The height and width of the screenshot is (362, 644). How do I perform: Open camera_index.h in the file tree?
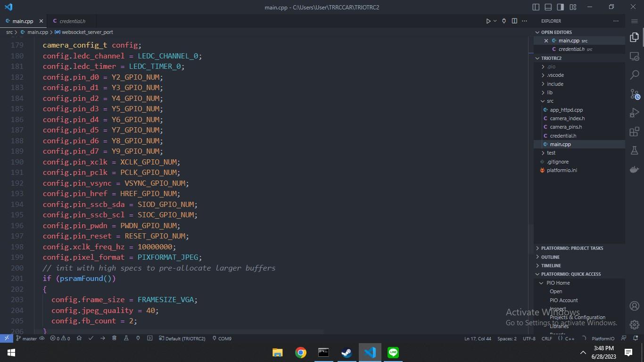pos(579,118)
